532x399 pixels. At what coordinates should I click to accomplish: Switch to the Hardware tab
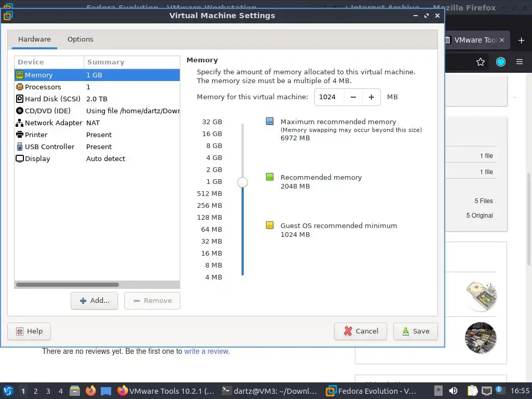35,39
